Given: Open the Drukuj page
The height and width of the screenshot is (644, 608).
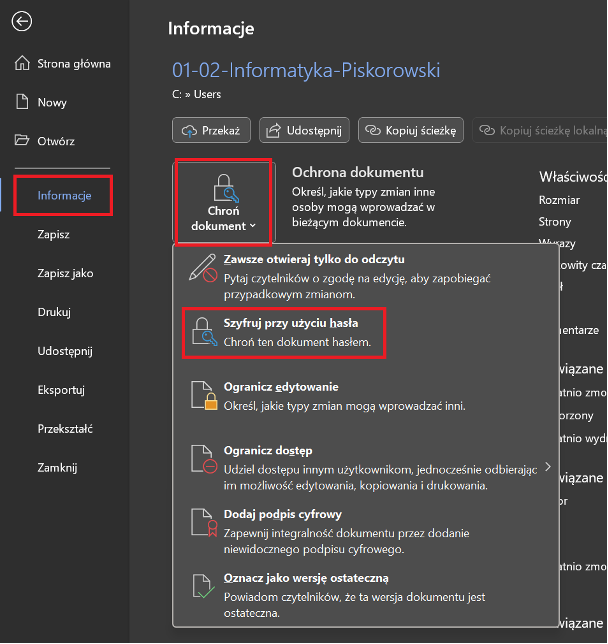Looking at the screenshot, I should coord(54,312).
